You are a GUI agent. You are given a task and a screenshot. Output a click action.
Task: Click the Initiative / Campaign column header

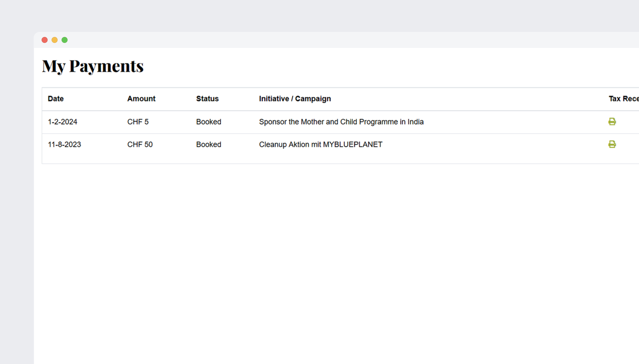point(295,99)
